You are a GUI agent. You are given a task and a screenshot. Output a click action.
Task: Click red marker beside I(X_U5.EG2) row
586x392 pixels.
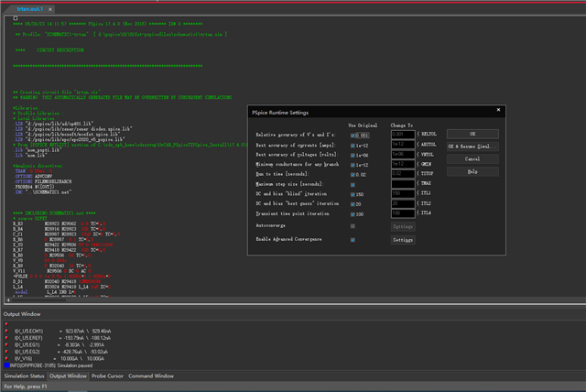6,352
